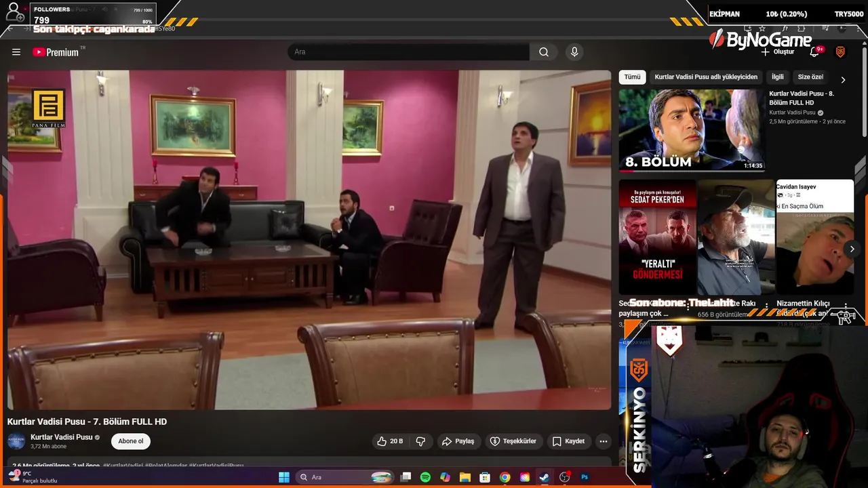Open Task View on taskbar
Screen dimensions: 868x488
(406, 477)
